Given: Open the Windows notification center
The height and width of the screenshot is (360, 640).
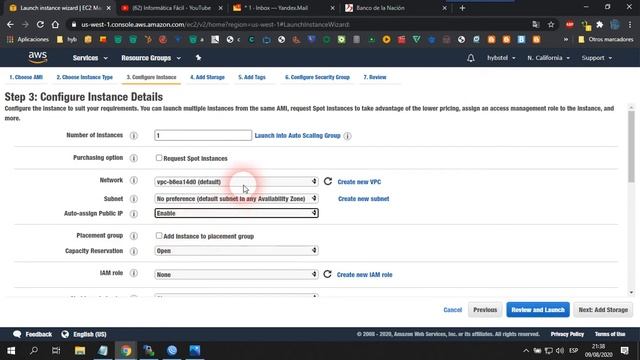Looking at the screenshot, I should (625, 351).
